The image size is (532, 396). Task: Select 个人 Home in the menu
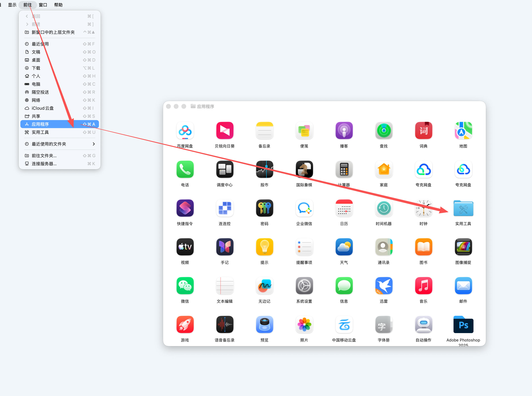coord(60,76)
